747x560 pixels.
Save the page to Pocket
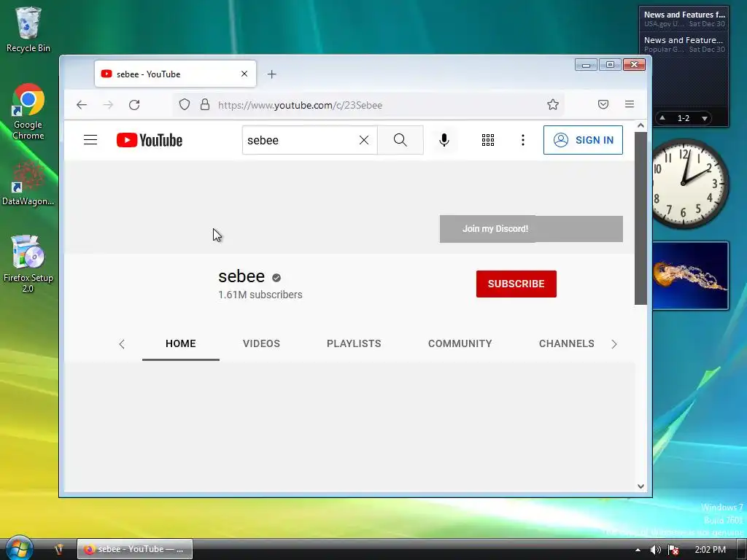(x=603, y=104)
